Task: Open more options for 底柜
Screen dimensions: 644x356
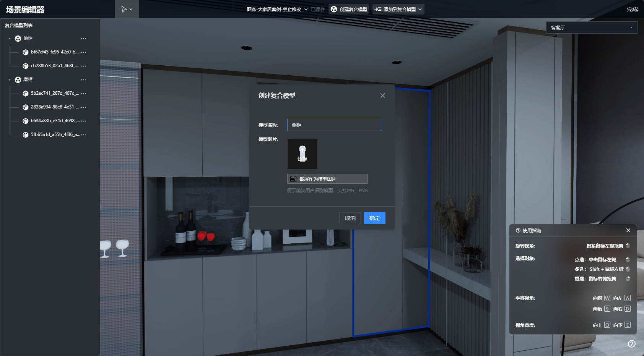Action: coord(83,80)
